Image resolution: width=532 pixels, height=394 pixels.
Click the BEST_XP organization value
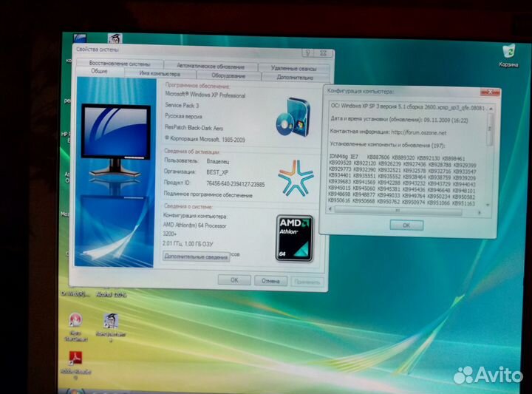coord(217,172)
